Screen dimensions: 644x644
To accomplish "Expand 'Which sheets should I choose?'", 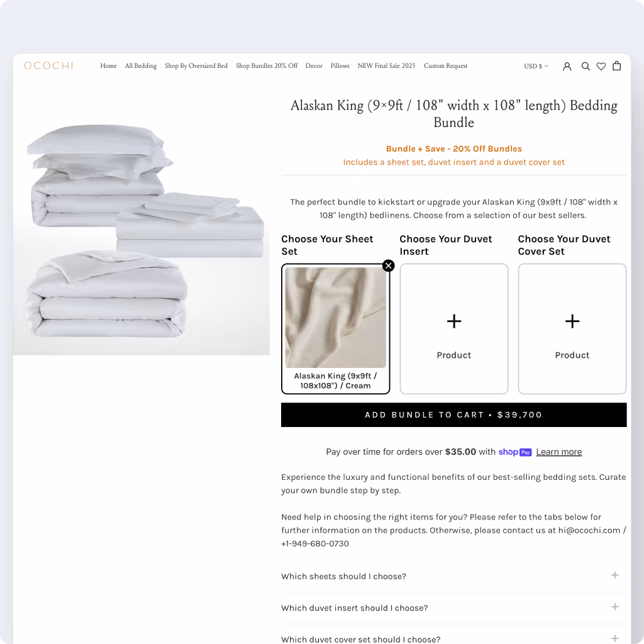I will (453, 576).
